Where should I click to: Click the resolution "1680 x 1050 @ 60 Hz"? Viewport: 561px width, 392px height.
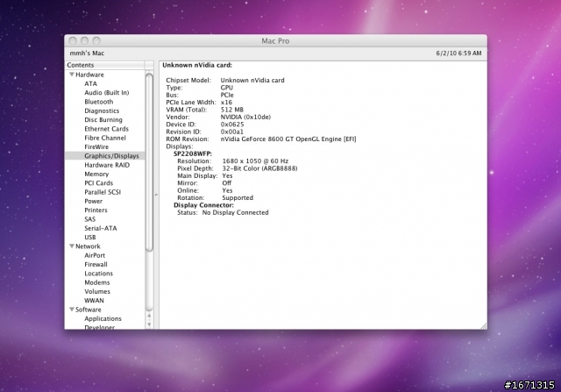(x=255, y=161)
